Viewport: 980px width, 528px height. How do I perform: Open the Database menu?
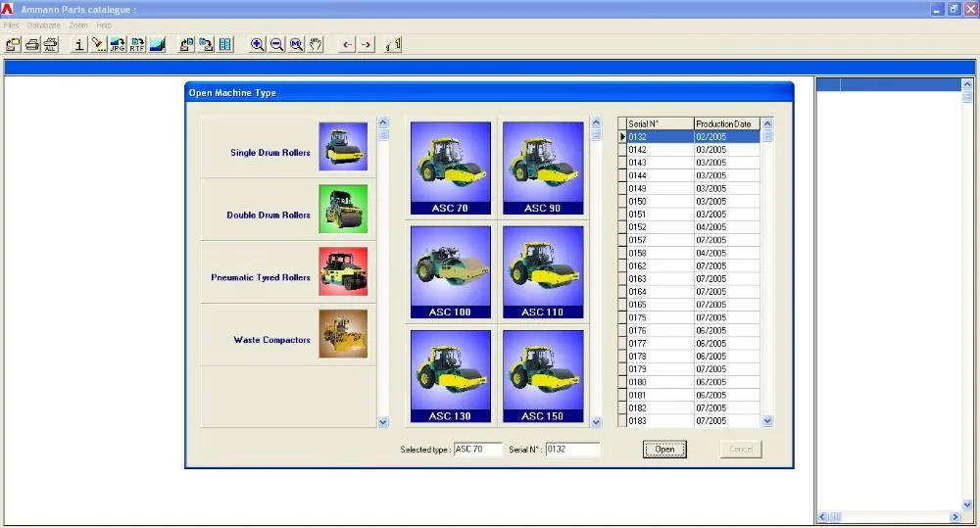pyautogui.click(x=44, y=24)
